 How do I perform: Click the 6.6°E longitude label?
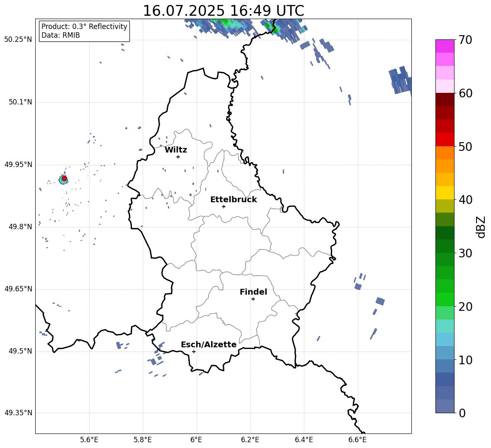(x=357, y=440)
